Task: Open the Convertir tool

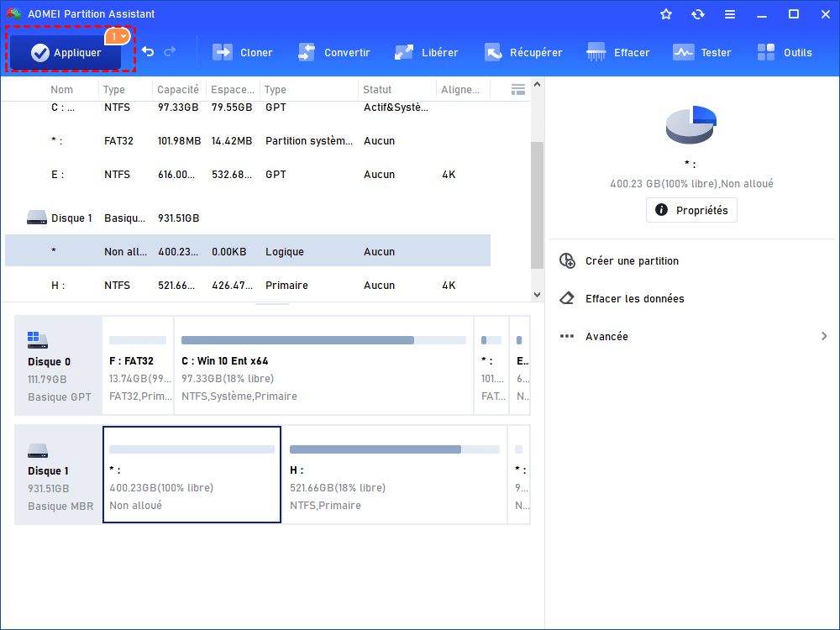Action: (333, 53)
